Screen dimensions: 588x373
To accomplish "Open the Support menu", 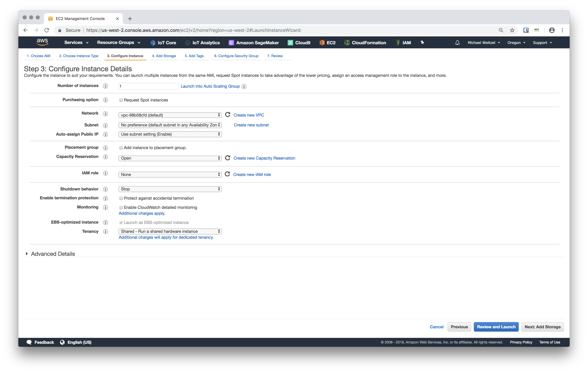I will point(542,43).
